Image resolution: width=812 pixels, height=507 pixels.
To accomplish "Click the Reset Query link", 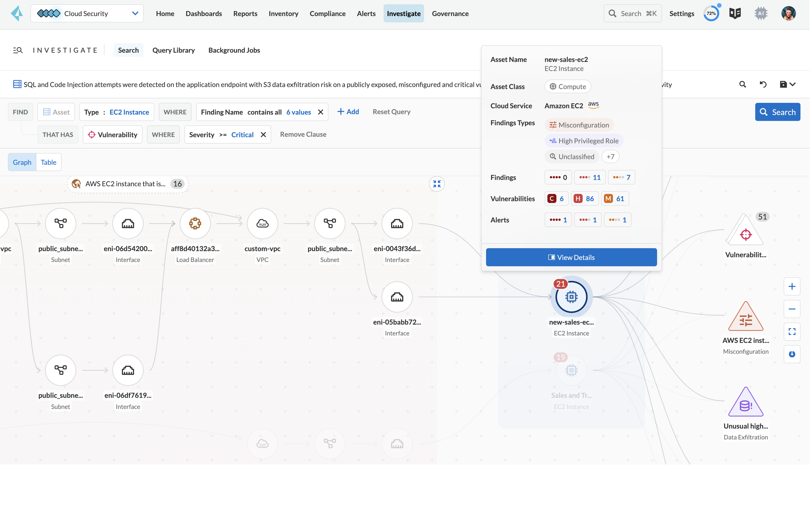I will click(x=391, y=112).
